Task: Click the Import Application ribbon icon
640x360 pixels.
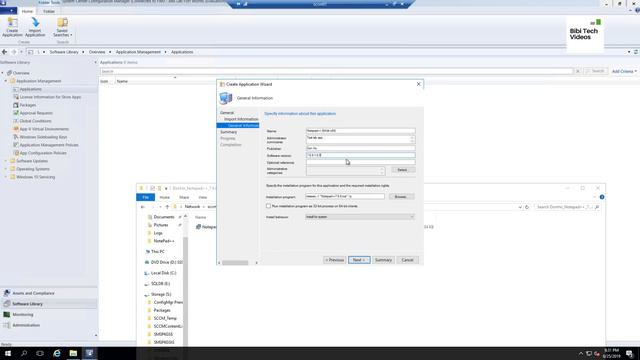Action: 35,27
